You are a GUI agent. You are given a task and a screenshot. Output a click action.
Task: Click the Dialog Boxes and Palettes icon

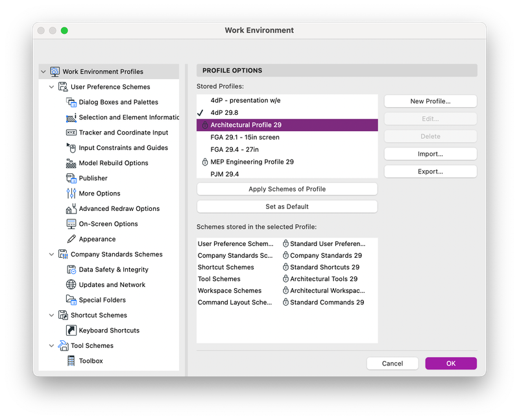pos(71,102)
